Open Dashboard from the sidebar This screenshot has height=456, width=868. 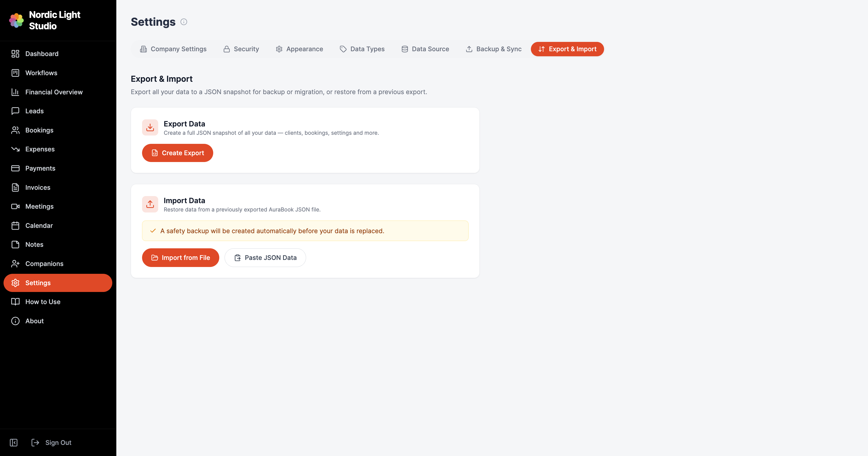click(x=42, y=53)
